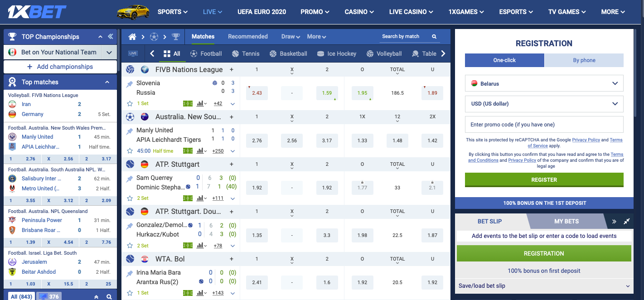The image size is (644, 300).
Task: Click the trophy breadcrumb icon
Action: tap(176, 37)
